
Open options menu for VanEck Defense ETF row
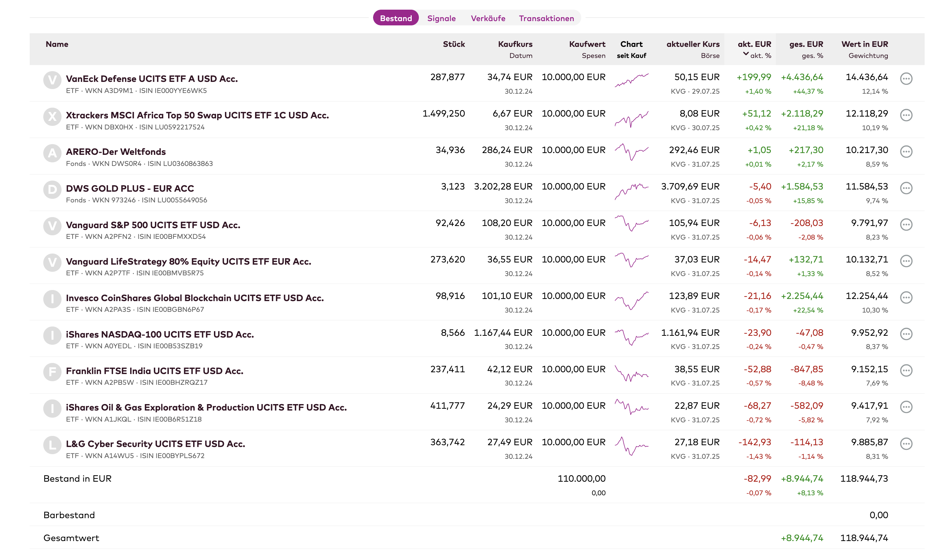[x=906, y=78]
